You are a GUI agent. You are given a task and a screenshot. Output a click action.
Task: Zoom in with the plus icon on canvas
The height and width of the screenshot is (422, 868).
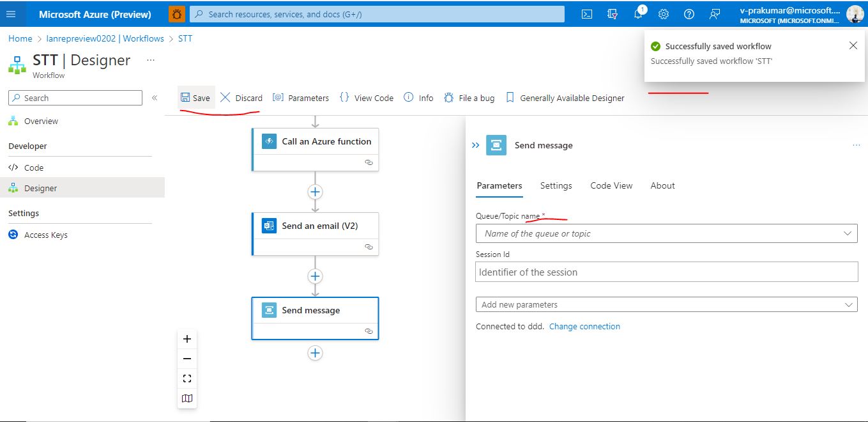pos(187,339)
